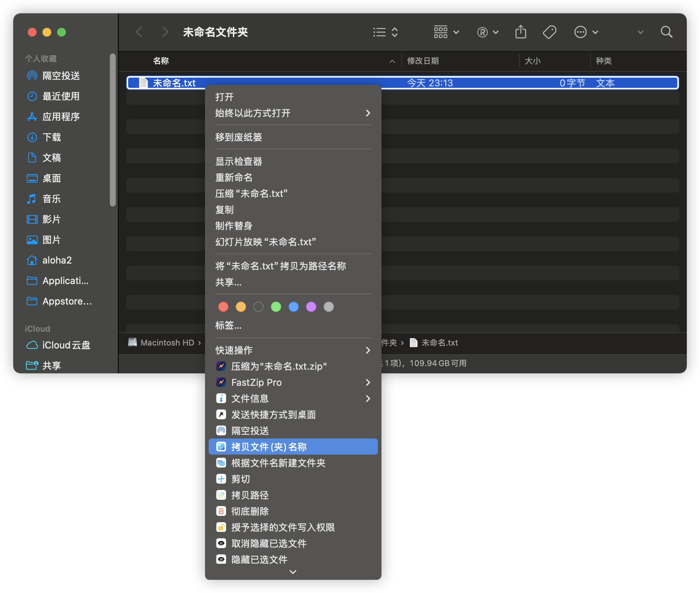Click Macintosh HD in the path bar
Screen dimensions: 700x593
(167, 343)
